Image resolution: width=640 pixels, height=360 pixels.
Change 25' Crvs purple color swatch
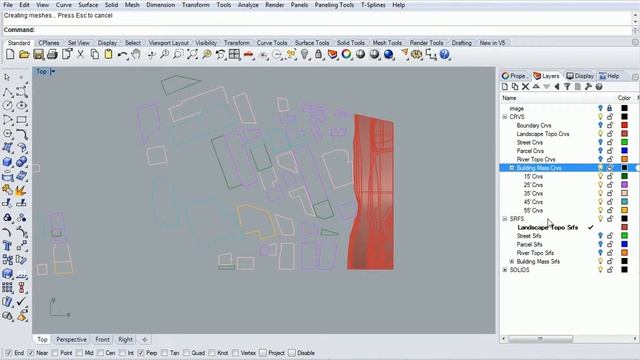624,185
